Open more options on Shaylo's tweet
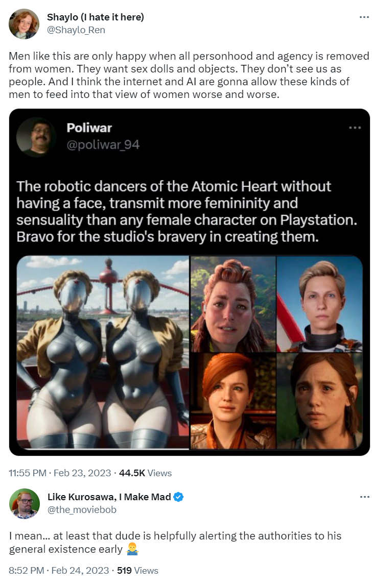The image size is (372, 588). [x=364, y=17]
